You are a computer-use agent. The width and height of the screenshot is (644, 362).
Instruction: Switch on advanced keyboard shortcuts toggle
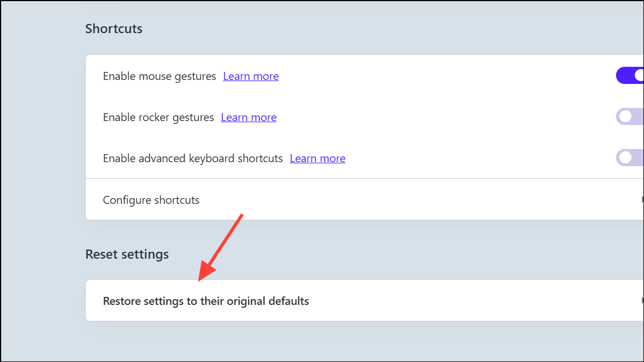tap(630, 158)
